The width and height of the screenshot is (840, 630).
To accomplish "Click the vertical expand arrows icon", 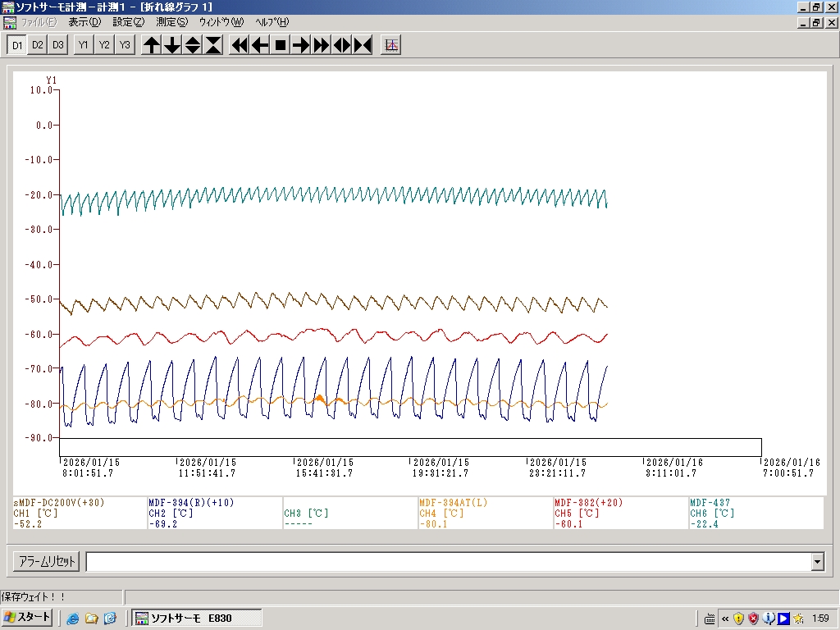I will (x=193, y=45).
